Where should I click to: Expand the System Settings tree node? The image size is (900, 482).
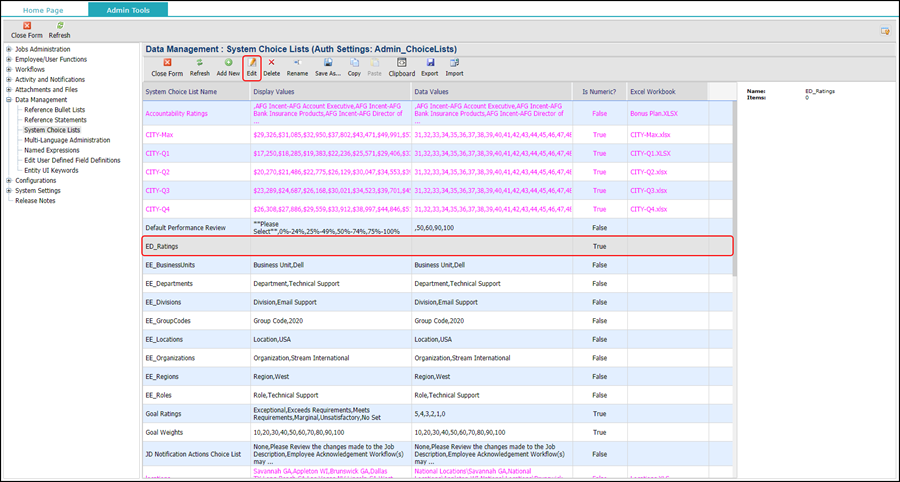pos(10,190)
